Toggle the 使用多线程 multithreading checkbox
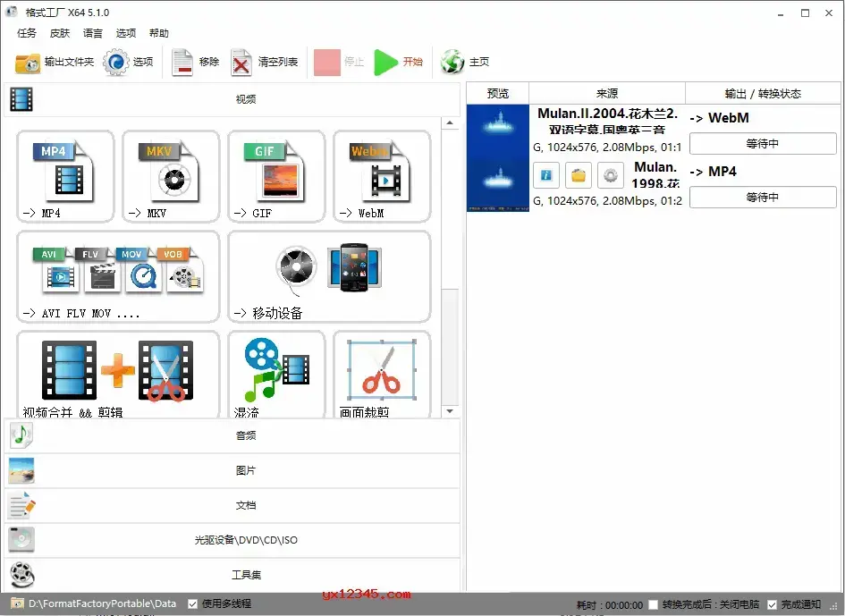 coord(192,604)
